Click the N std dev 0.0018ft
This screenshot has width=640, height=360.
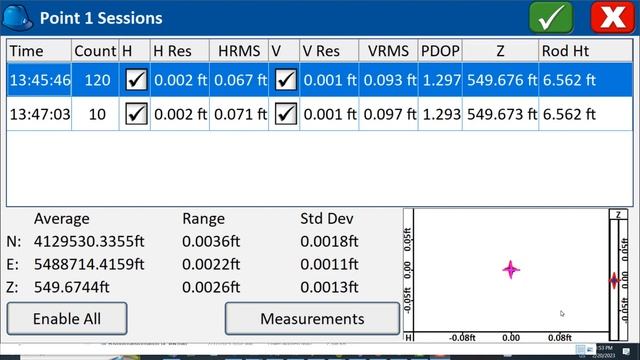(329, 242)
